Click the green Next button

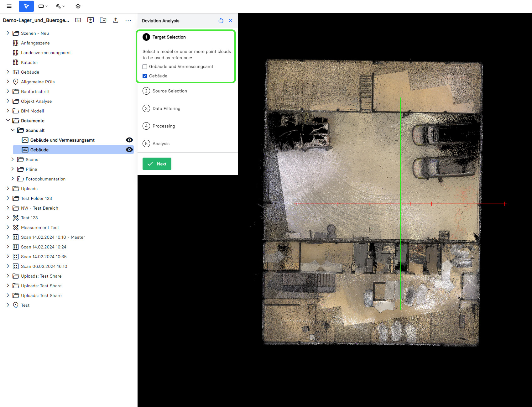click(x=157, y=164)
